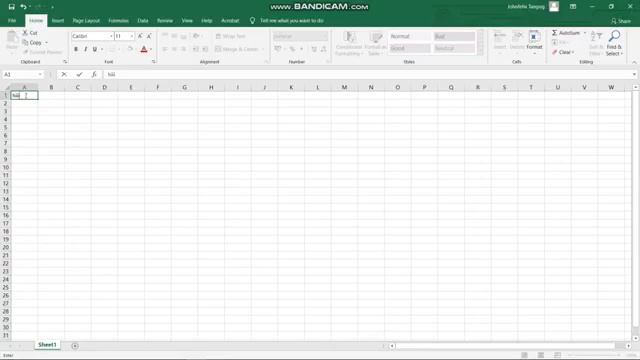The image size is (640, 360).
Task: Switch to the View tab
Action: tap(187, 20)
